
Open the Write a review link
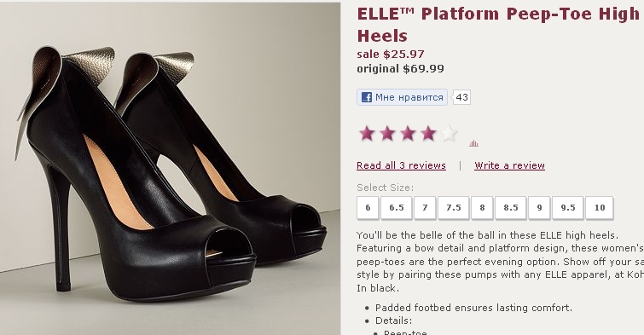510,165
